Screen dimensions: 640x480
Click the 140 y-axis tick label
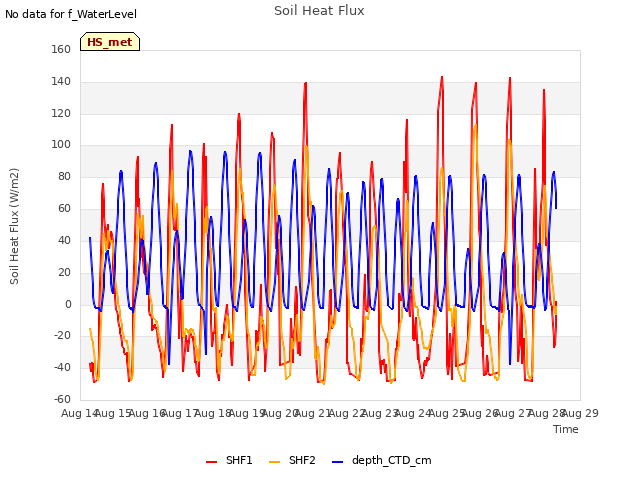(61, 81)
